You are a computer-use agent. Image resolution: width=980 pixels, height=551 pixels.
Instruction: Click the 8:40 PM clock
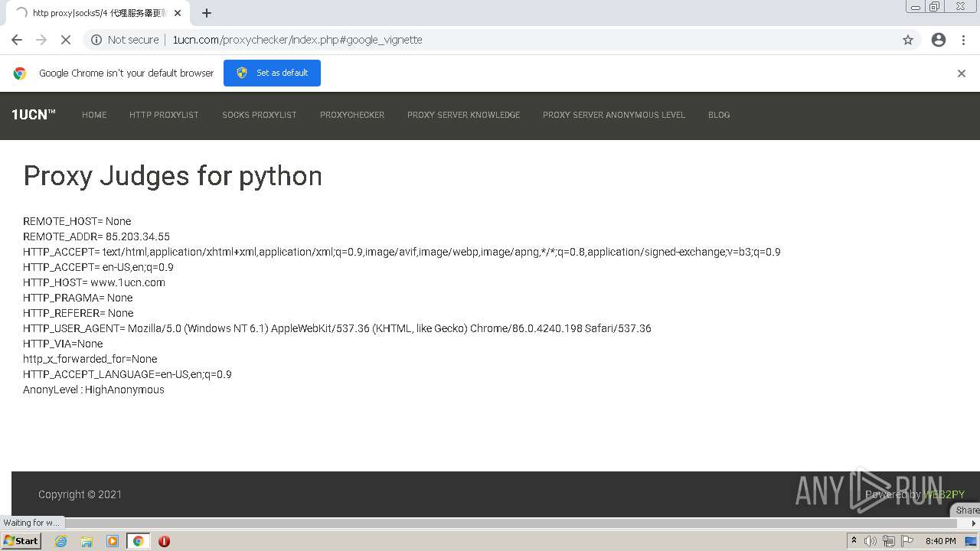pos(941,541)
